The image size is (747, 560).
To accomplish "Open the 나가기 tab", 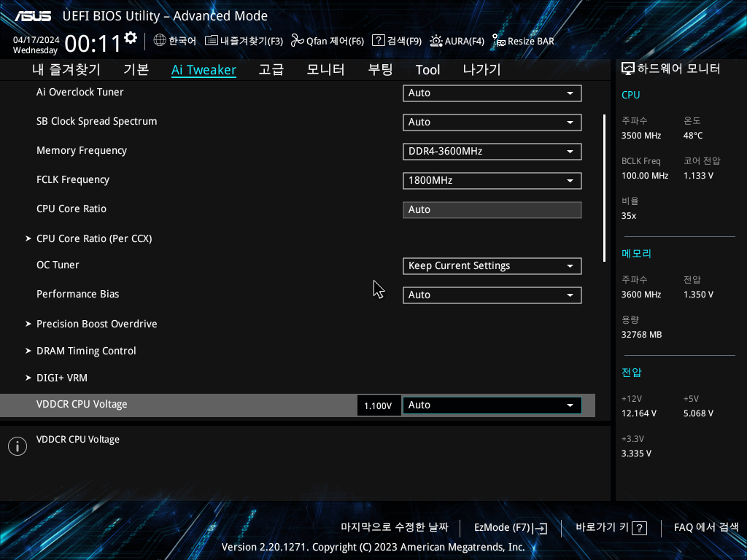I will 482,69.
